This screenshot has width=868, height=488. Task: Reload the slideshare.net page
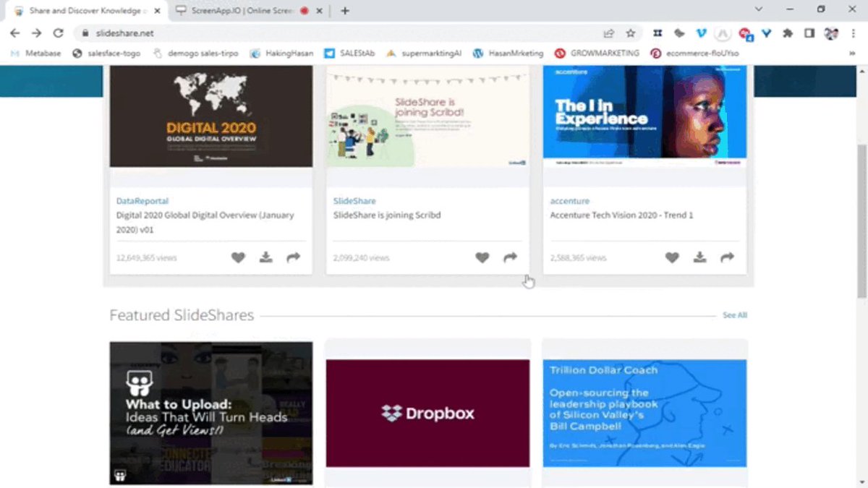point(59,33)
